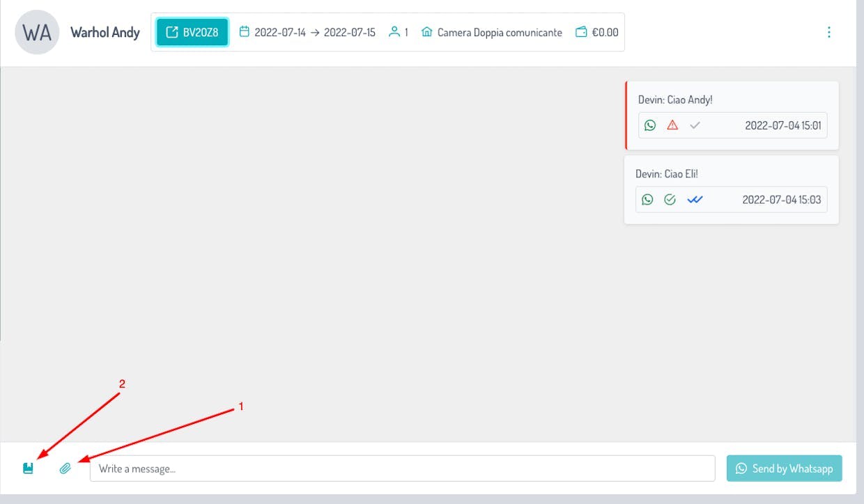Image resolution: width=864 pixels, height=504 pixels.
Task: Click the Send by Whatsapp button
Action: pos(785,468)
